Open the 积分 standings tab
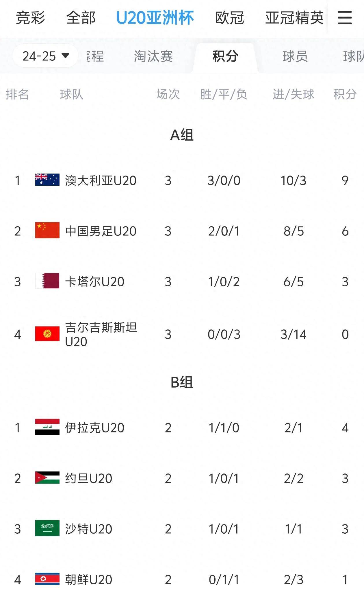 click(225, 56)
